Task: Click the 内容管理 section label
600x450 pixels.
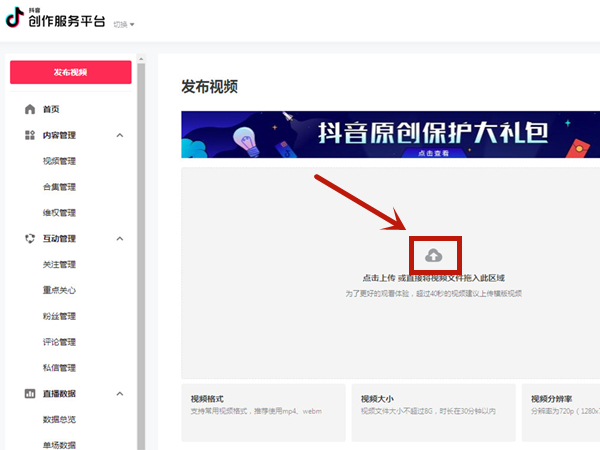Action: [x=59, y=135]
